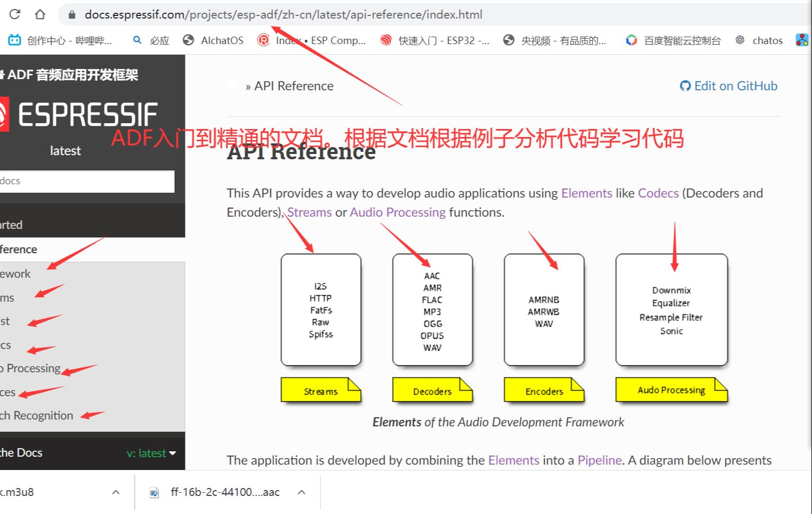Open the 创作中心 - 哔哩哔... bookmark
Screen dimensions: 812x514
60,40
